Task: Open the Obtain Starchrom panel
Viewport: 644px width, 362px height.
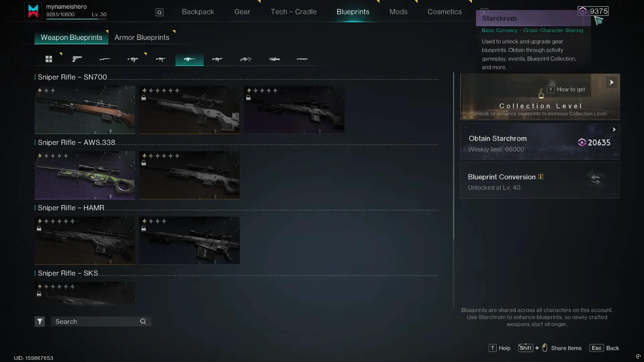Action: coord(540,141)
